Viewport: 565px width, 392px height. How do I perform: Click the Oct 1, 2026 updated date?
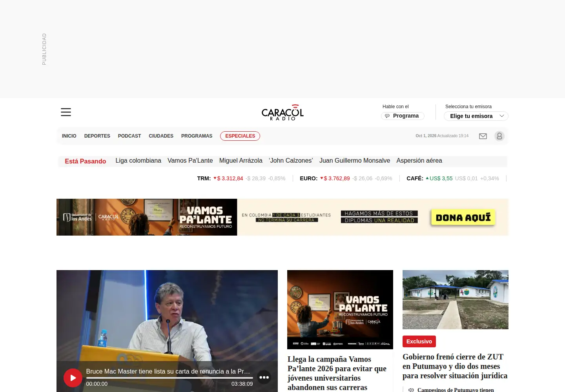tap(442, 136)
